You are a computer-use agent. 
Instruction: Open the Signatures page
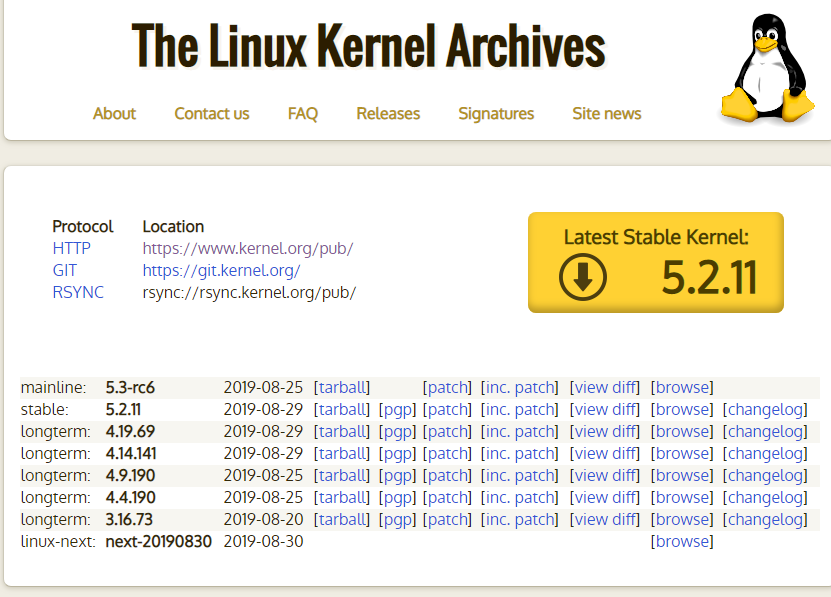click(x=496, y=113)
